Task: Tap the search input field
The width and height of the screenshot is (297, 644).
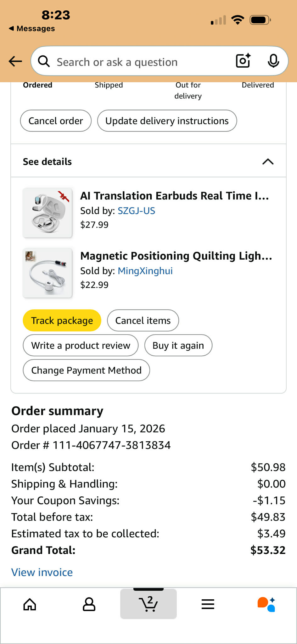Action: 138,62
